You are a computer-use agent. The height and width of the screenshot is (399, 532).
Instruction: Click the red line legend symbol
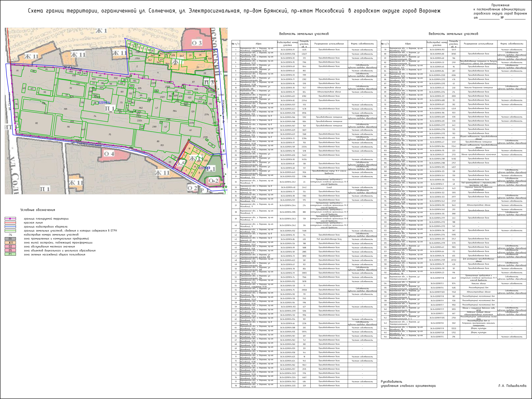click(x=10, y=223)
